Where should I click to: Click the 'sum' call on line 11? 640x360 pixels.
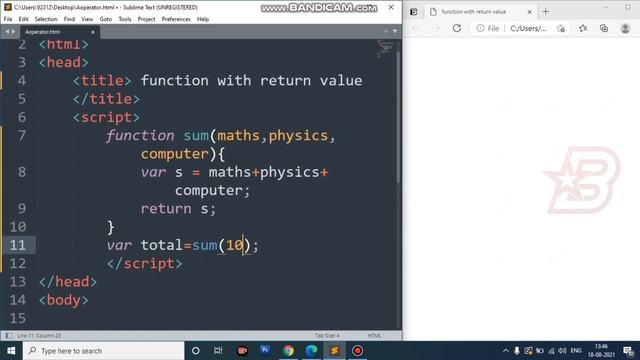[x=204, y=245]
